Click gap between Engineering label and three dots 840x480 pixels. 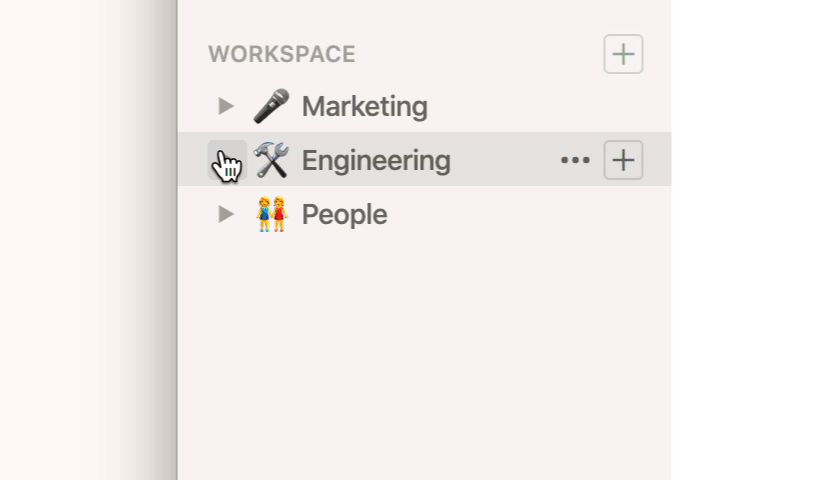coord(505,160)
